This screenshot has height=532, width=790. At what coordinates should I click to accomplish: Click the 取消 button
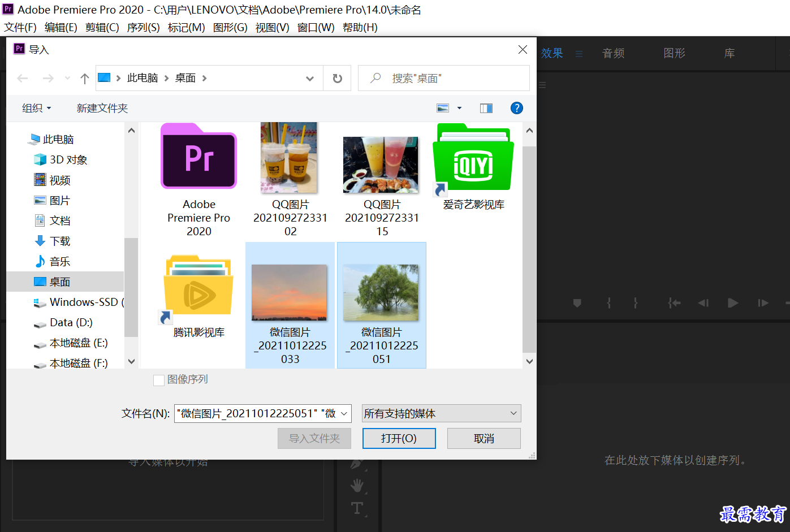pyautogui.click(x=484, y=438)
